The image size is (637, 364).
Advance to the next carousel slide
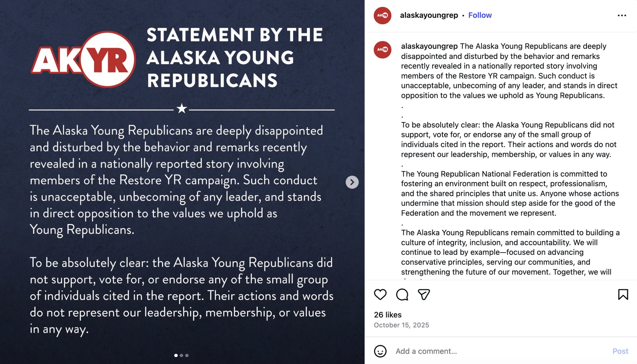[x=352, y=182]
